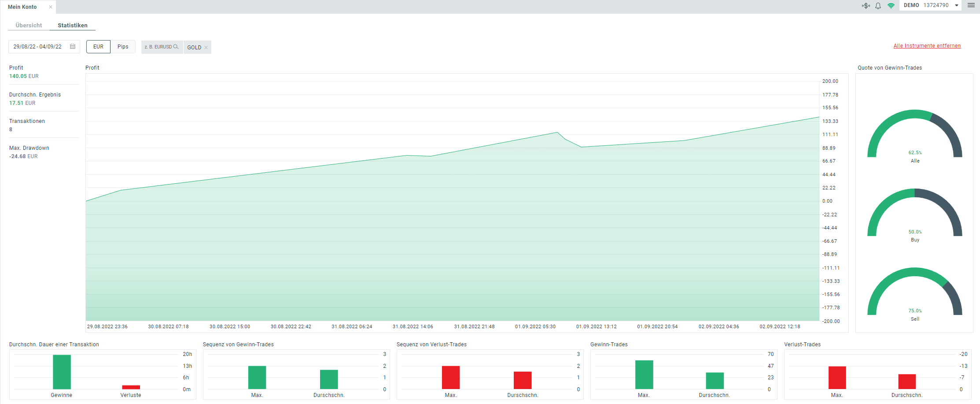Close the Mein Konto tab

pyautogui.click(x=51, y=7)
